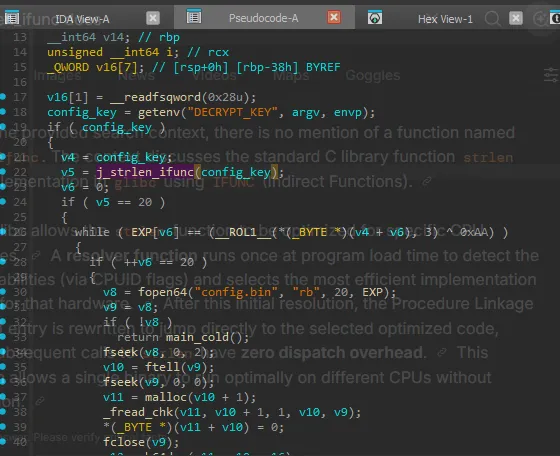Image resolution: width=560 pixels, height=456 pixels.
Task: Click the rcx register comment
Action: pyautogui.click(x=219, y=52)
